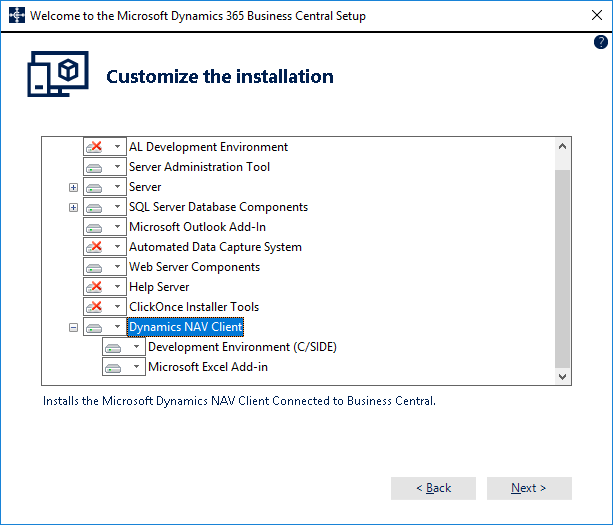Screen dimensions: 613x525
Task: Select SQL Server Database Components label
Action: [219, 207]
